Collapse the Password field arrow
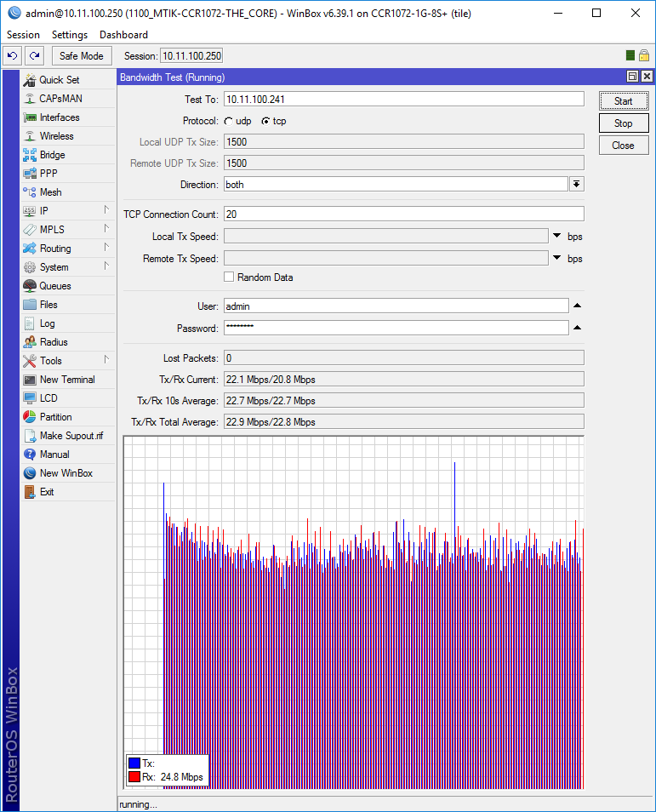The image size is (656, 812). tap(578, 328)
